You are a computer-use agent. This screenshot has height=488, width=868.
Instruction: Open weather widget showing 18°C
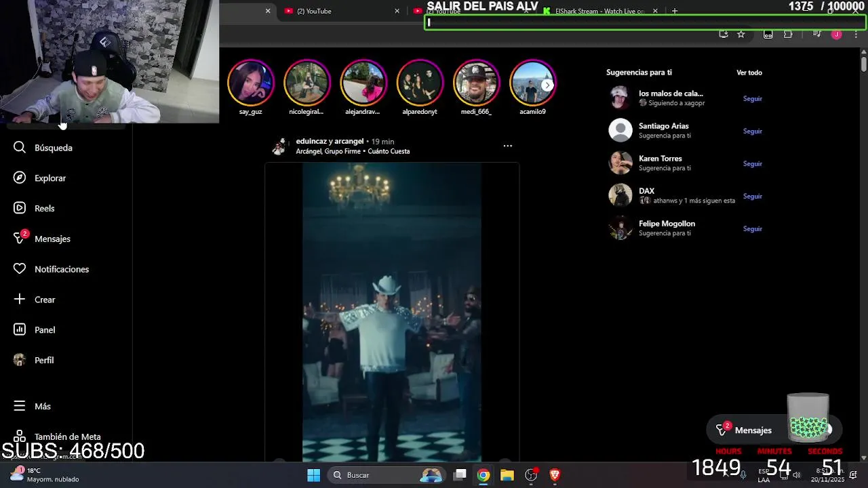pos(45,474)
